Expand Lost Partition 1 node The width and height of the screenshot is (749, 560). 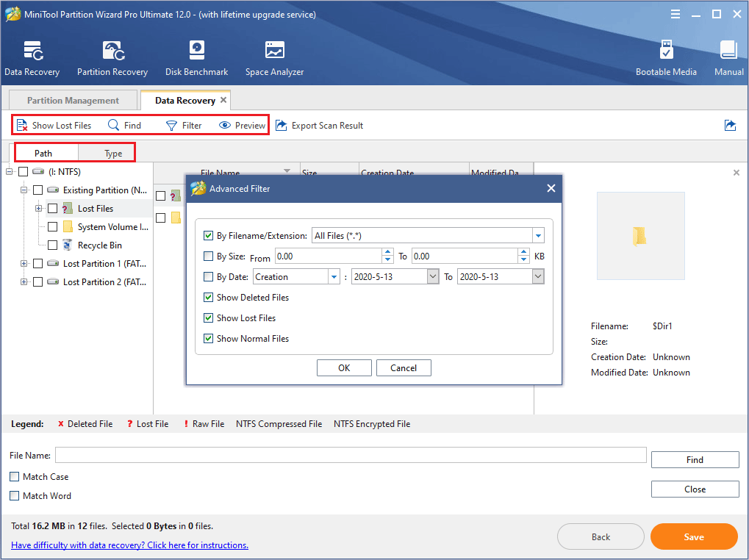coord(24,264)
